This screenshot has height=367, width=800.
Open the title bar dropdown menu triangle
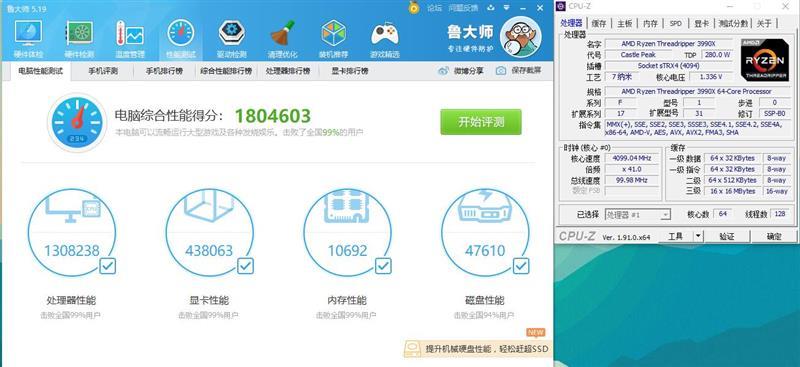coord(507,8)
